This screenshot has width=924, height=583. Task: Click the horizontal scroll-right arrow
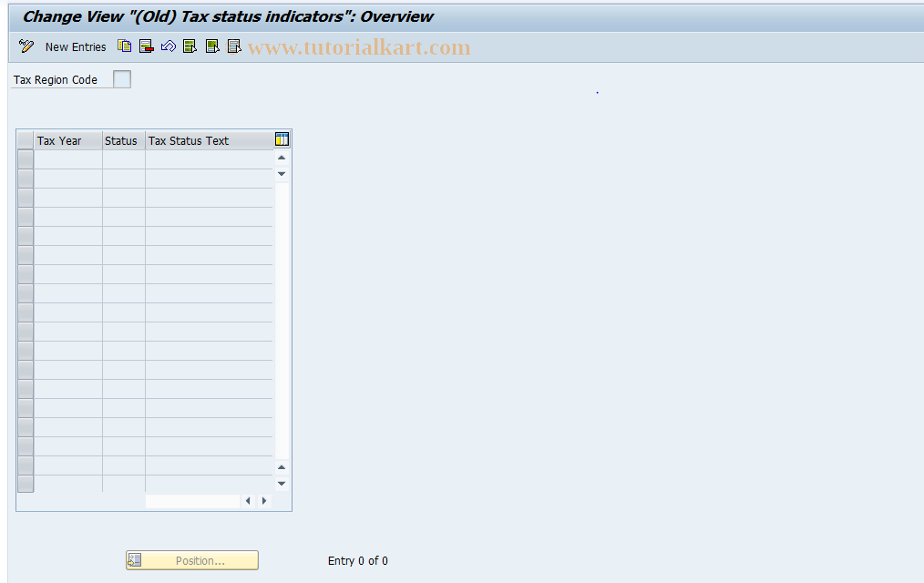coord(264,500)
